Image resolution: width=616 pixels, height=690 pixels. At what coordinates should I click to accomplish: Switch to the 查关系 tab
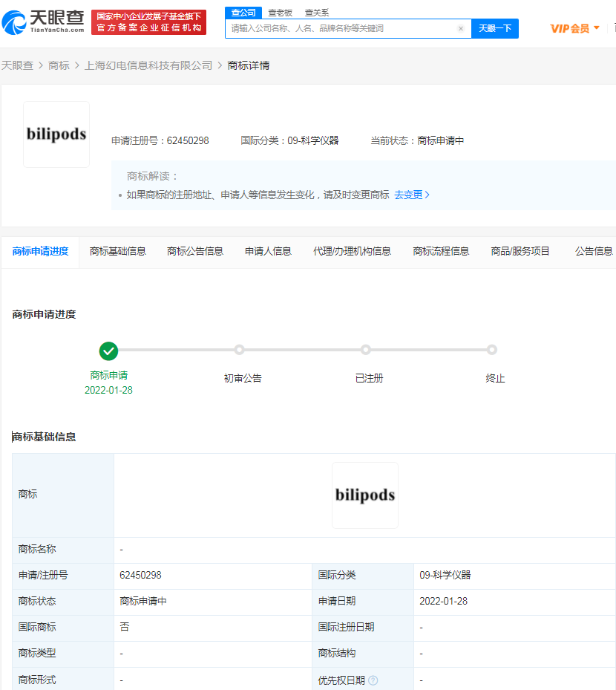click(318, 13)
